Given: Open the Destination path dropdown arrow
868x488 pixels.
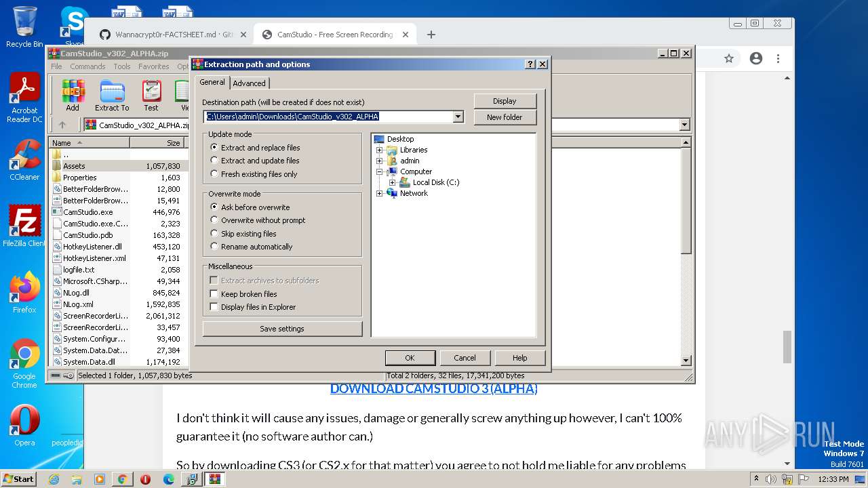Looking at the screenshot, I should [x=458, y=117].
